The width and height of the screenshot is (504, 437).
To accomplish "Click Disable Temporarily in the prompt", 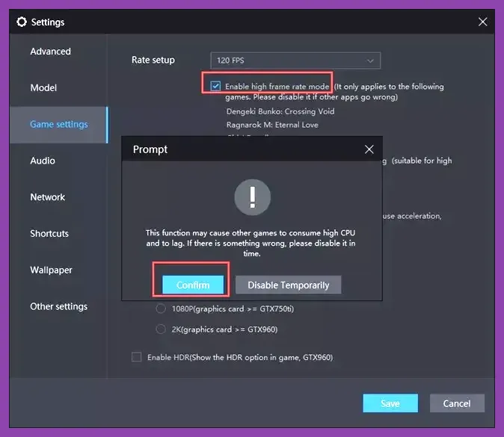I will [x=289, y=285].
